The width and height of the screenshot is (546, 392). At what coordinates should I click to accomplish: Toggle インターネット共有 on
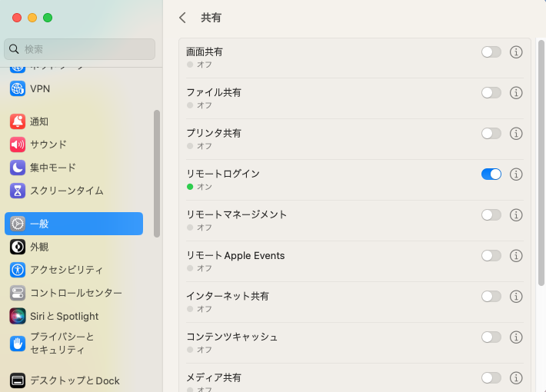(x=491, y=297)
